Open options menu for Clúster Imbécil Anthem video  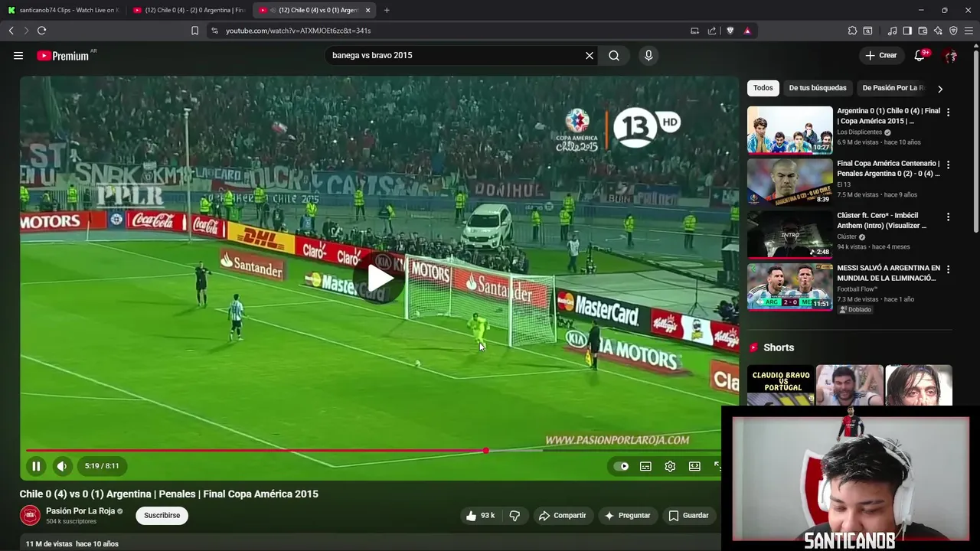pos(948,217)
